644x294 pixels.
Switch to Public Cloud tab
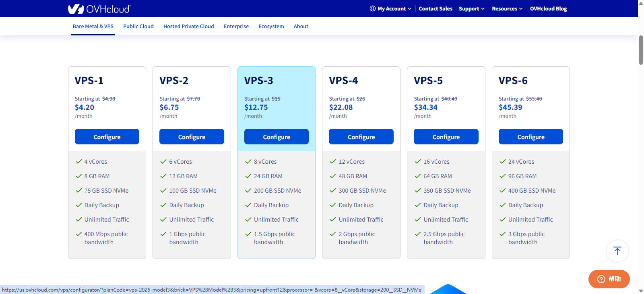click(x=138, y=27)
